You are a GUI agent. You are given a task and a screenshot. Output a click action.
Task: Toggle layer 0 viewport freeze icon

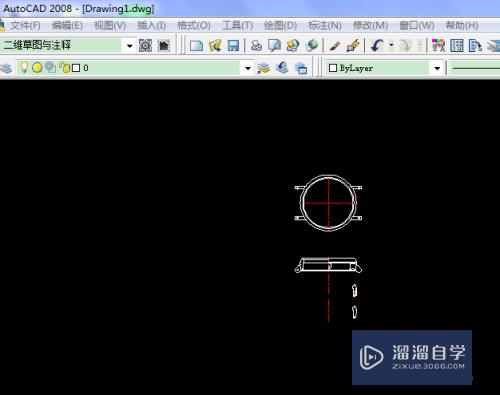pos(50,68)
